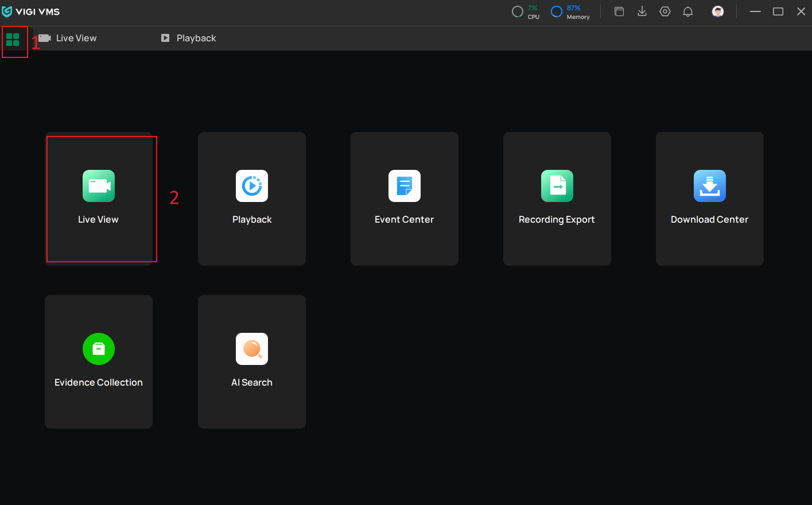The width and height of the screenshot is (812, 505).
Task: Show notifications with the bell icon
Action: point(688,11)
